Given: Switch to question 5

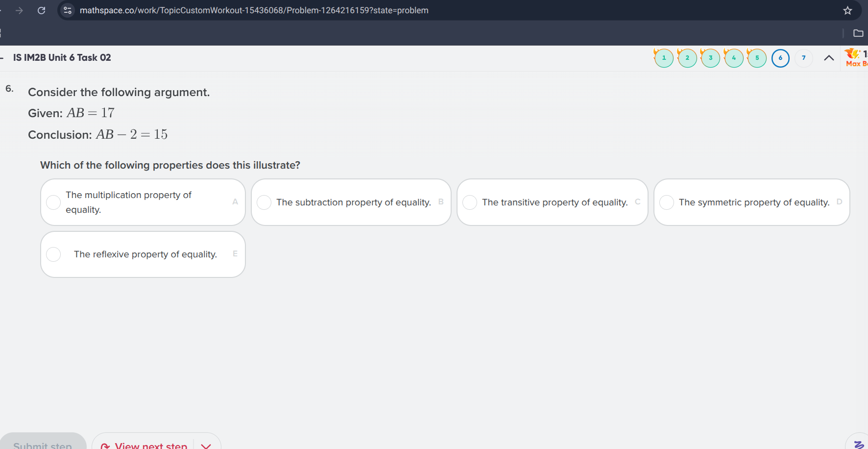Looking at the screenshot, I should (757, 58).
